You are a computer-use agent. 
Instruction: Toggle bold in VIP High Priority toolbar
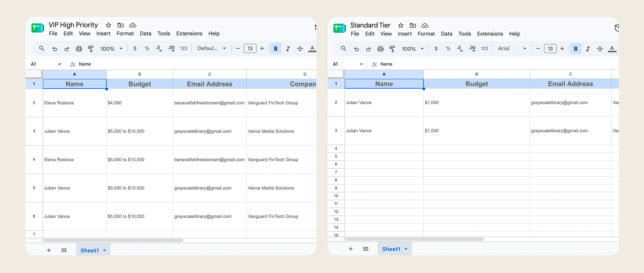[x=276, y=49]
